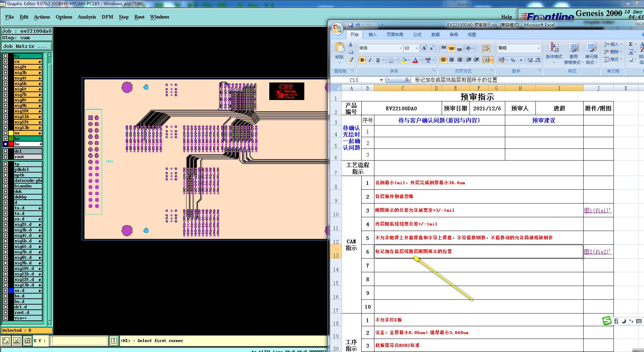Toggle visibility checkbox for layer ss.d
This screenshot has width=644, height=352.
(x=5, y=290)
